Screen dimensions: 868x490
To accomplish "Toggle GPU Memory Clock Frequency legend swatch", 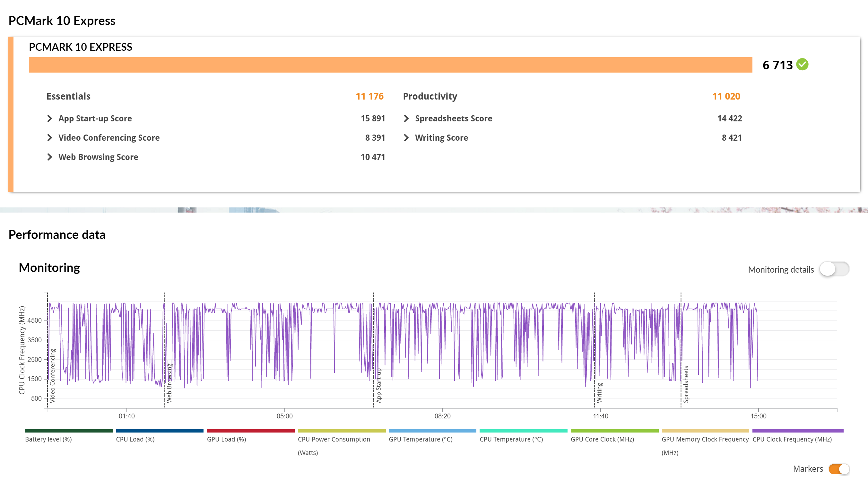I will point(705,431).
